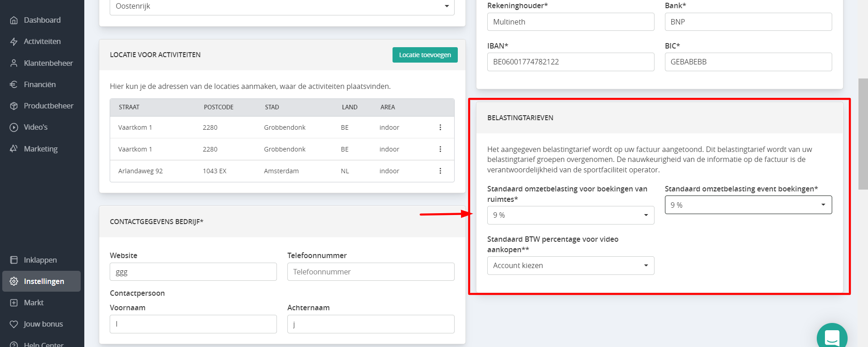
Task: Click the Productbeheer box icon
Action: (x=14, y=106)
